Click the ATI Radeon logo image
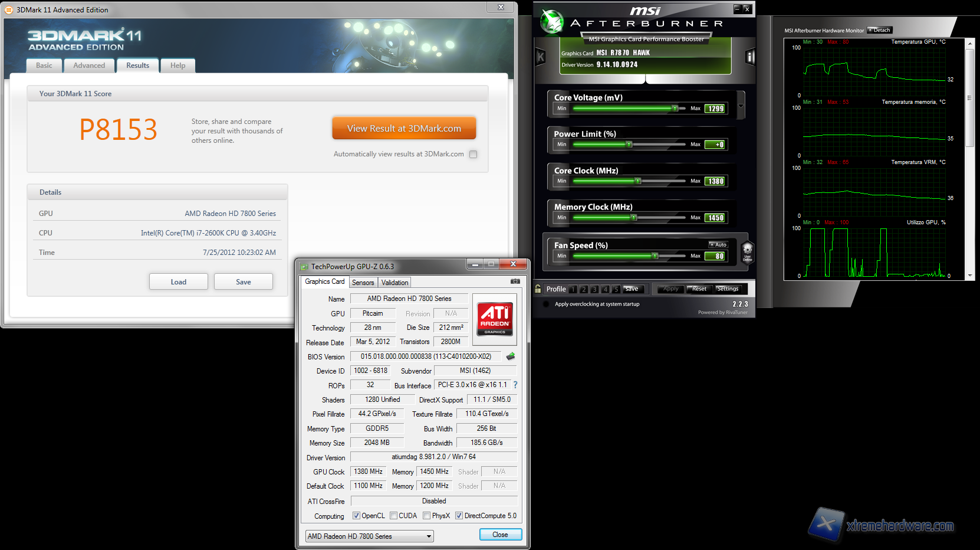The height and width of the screenshot is (550, 980). pyautogui.click(x=495, y=319)
